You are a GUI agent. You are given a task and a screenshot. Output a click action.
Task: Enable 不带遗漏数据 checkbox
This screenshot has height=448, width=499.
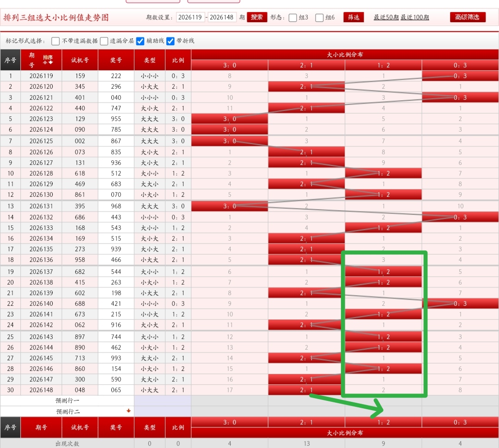pos(55,41)
